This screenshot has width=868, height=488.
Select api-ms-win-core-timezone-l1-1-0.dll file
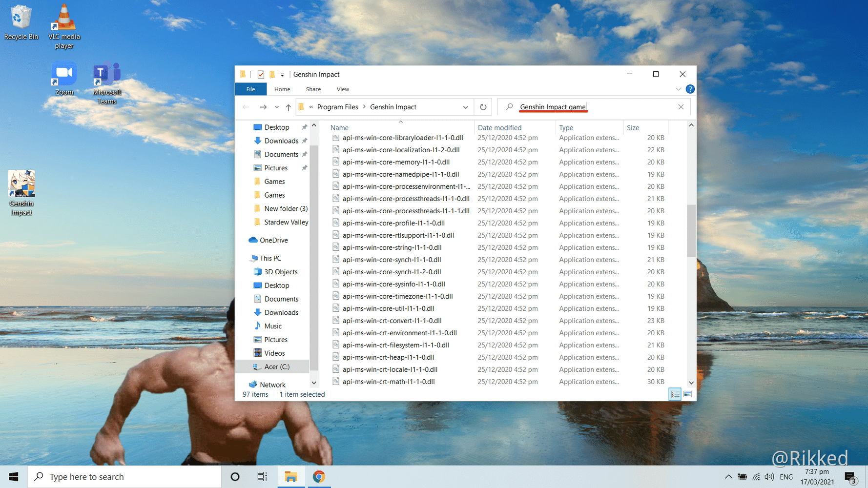pyautogui.click(x=397, y=297)
